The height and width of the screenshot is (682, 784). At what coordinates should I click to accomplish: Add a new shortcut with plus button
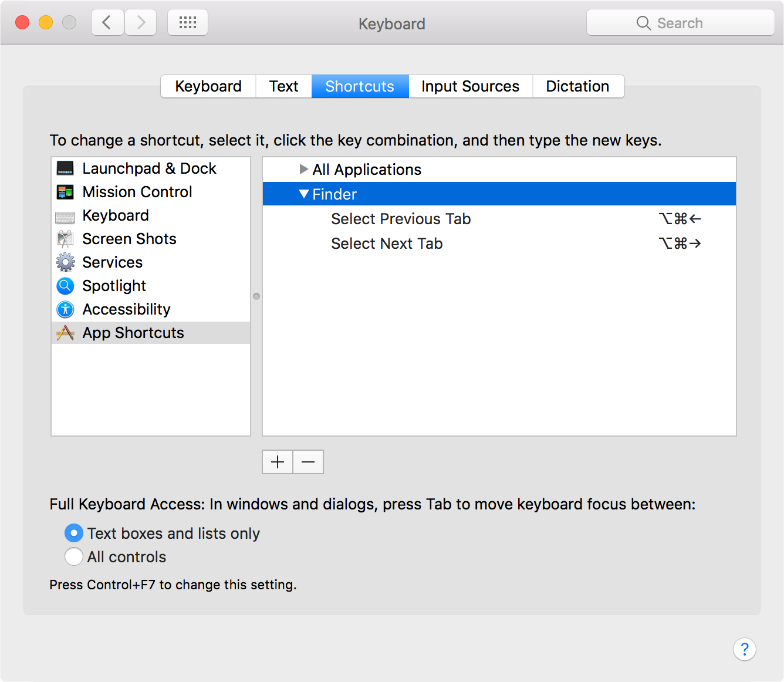[278, 462]
